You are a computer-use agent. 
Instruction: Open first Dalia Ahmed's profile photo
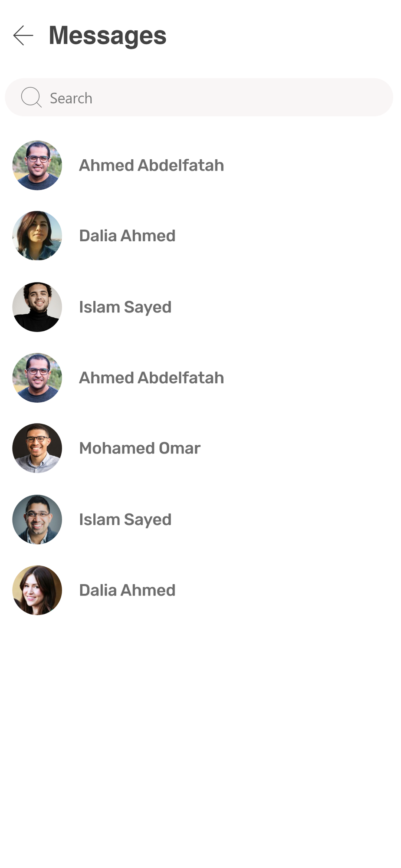[37, 236]
